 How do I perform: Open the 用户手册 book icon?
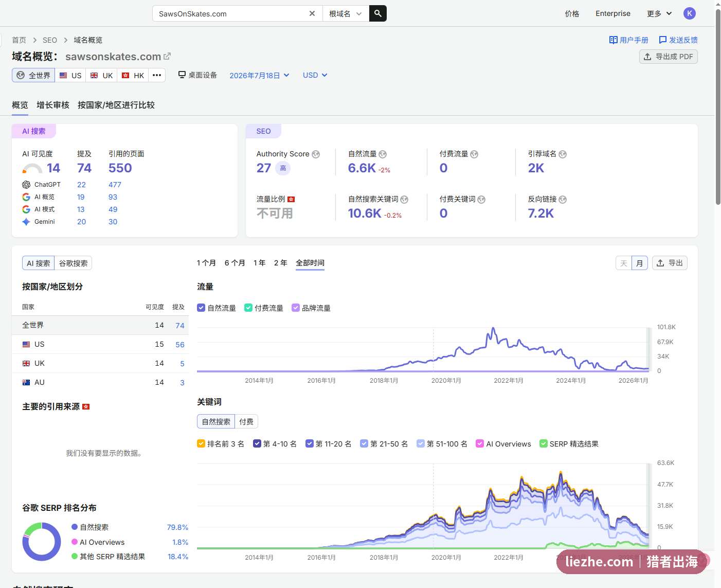coord(613,40)
